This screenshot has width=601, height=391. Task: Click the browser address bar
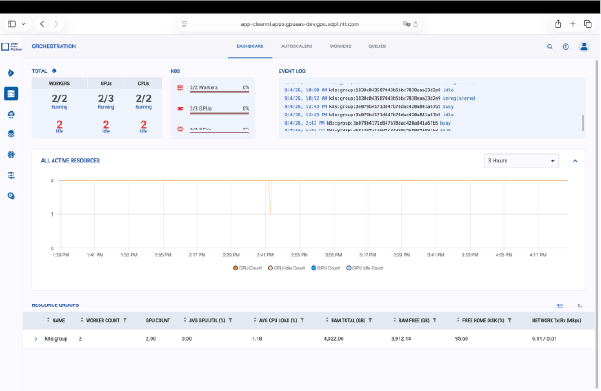(300, 24)
